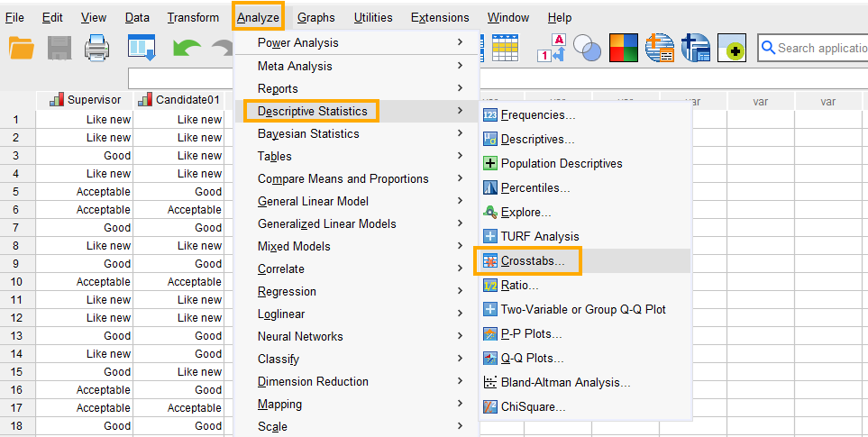868x437 pixels.
Task: Open the Mapping submenu
Action: pos(357,404)
